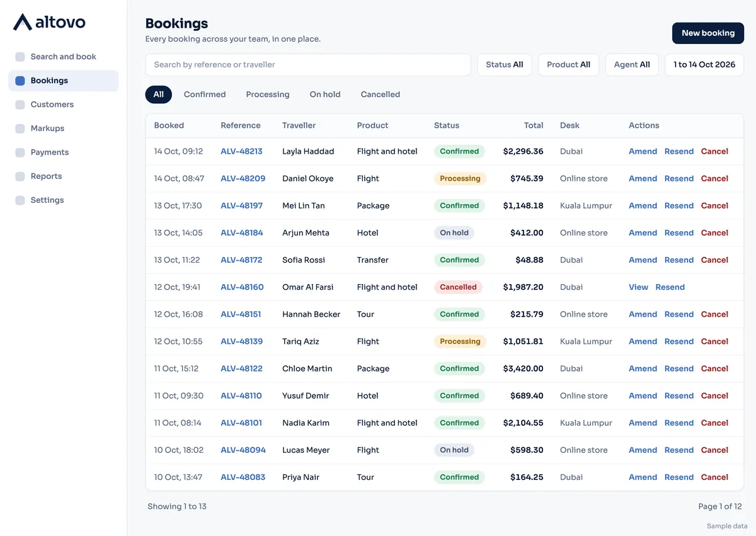Screen dimensions: 756x536
Task: Cancel Tariq Aziz's flight booking
Action: pyautogui.click(x=714, y=341)
